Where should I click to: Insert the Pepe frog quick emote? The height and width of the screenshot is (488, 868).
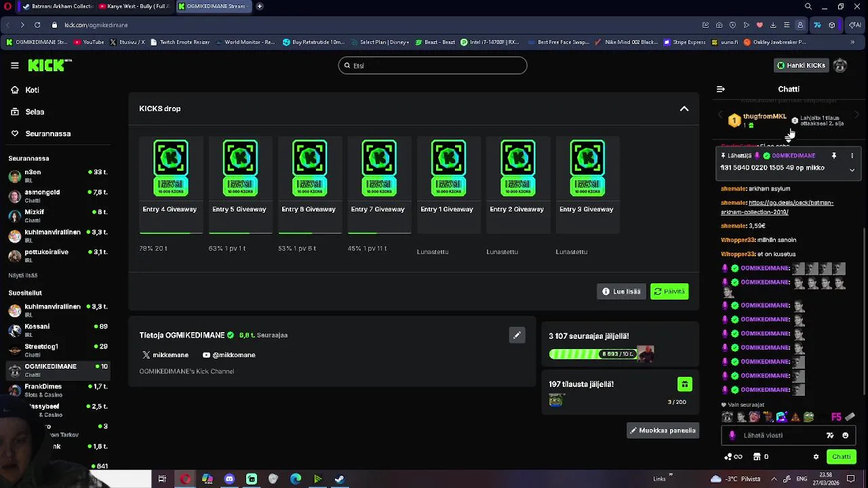[x=808, y=417]
